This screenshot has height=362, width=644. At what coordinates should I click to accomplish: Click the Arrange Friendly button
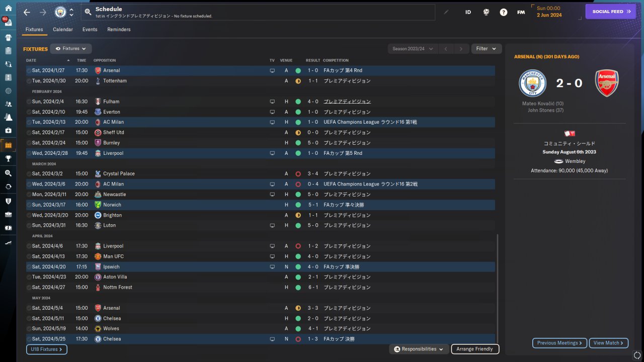pyautogui.click(x=475, y=349)
